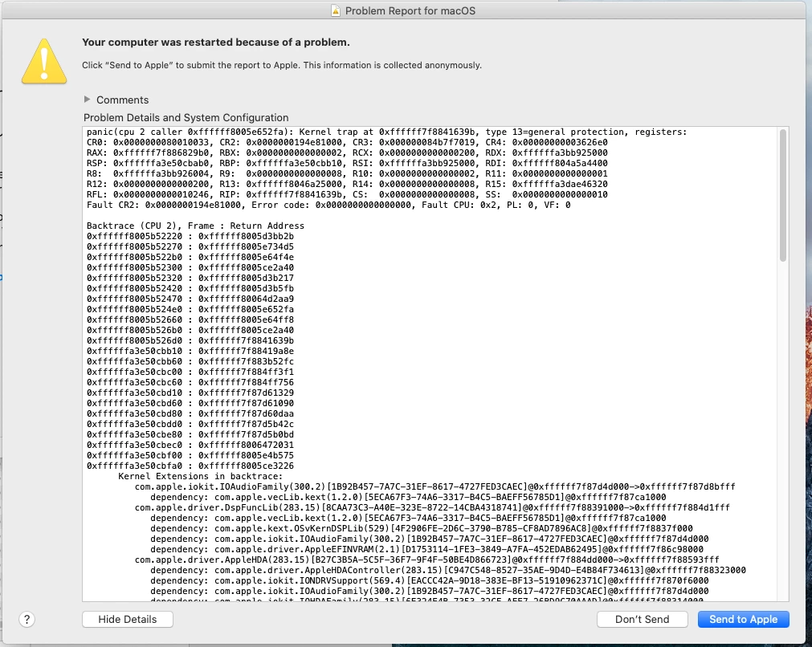Click the 'Fault CR2:' error code line
812x647 pixels.
tap(328, 205)
